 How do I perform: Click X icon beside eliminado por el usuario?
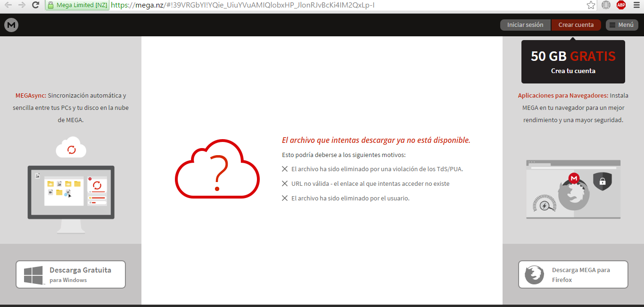285,198
